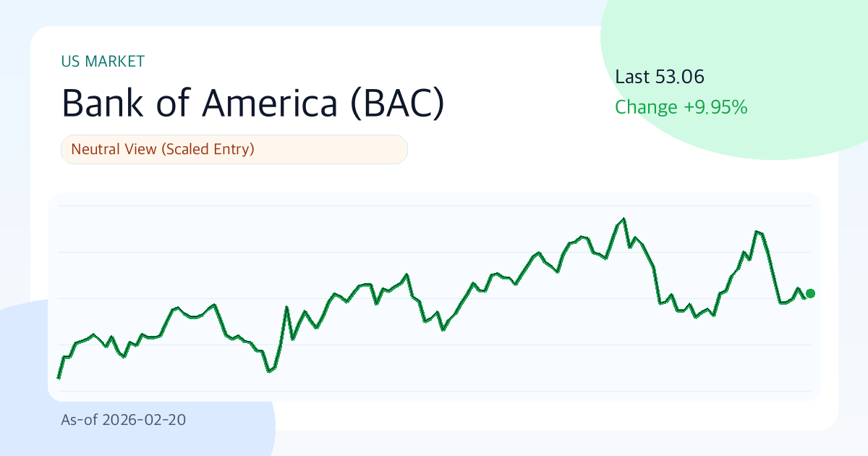Image resolution: width=868 pixels, height=456 pixels.
Task: Click the BAC ticker symbol in the title
Action: point(396,104)
